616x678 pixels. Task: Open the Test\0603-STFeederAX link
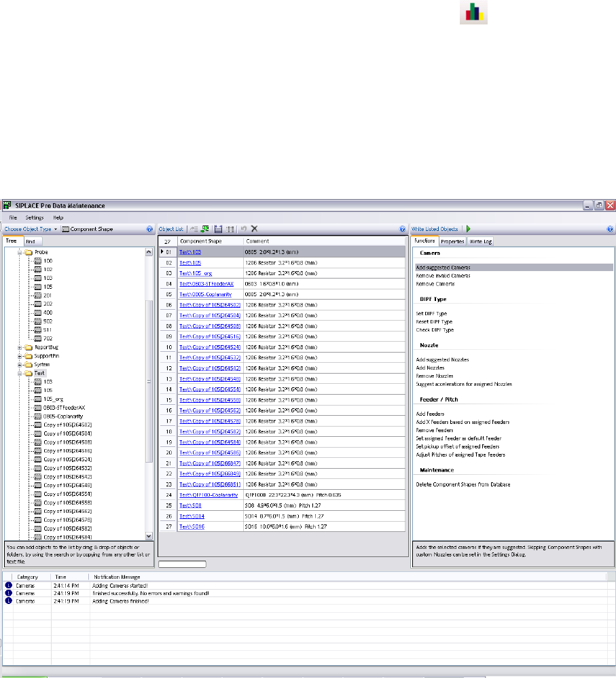tap(206, 284)
